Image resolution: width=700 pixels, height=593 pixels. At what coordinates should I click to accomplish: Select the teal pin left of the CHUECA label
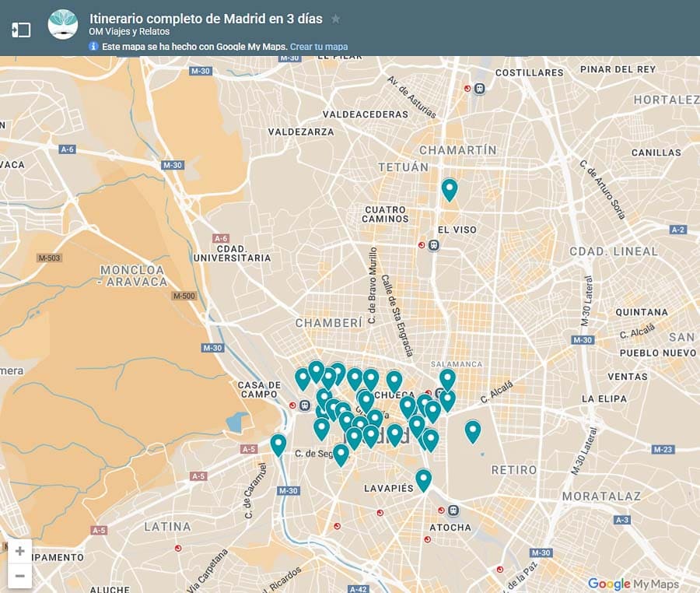(366, 402)
